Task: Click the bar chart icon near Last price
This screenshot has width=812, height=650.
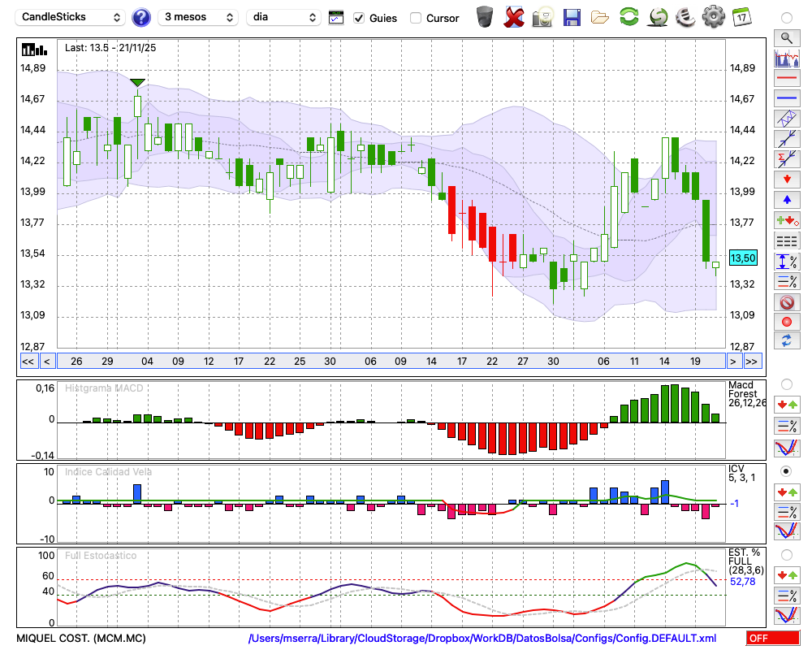Action: [x=34, y=50]
